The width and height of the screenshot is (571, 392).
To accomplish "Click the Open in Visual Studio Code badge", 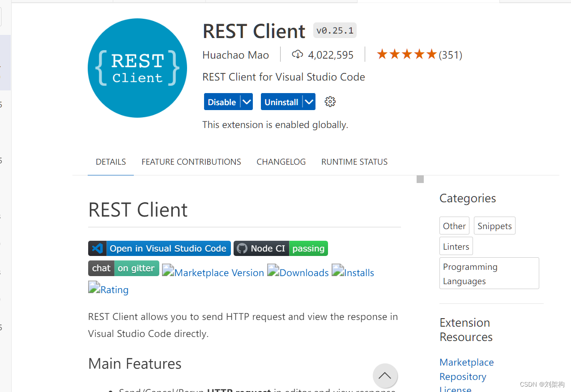I will [159, 248].
